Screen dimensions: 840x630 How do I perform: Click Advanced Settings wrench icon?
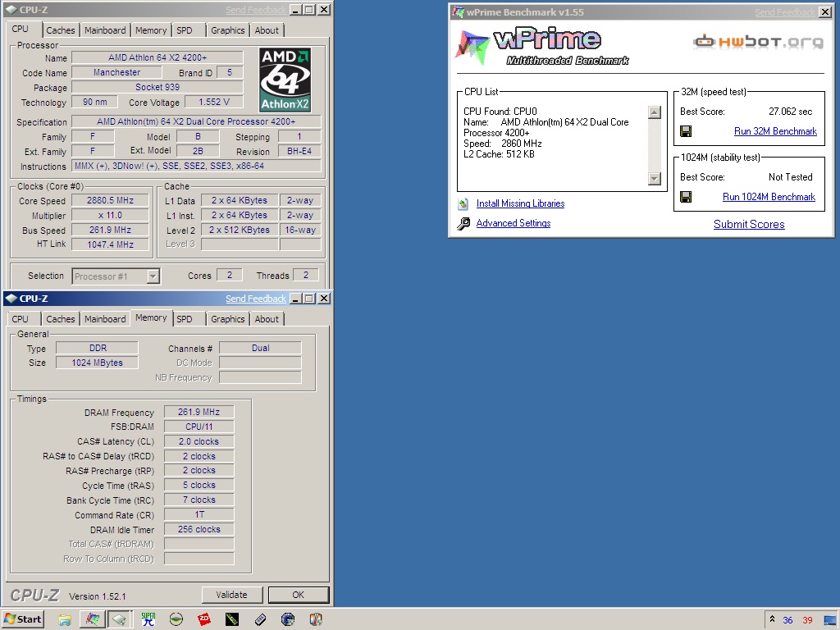coord(463,223)
